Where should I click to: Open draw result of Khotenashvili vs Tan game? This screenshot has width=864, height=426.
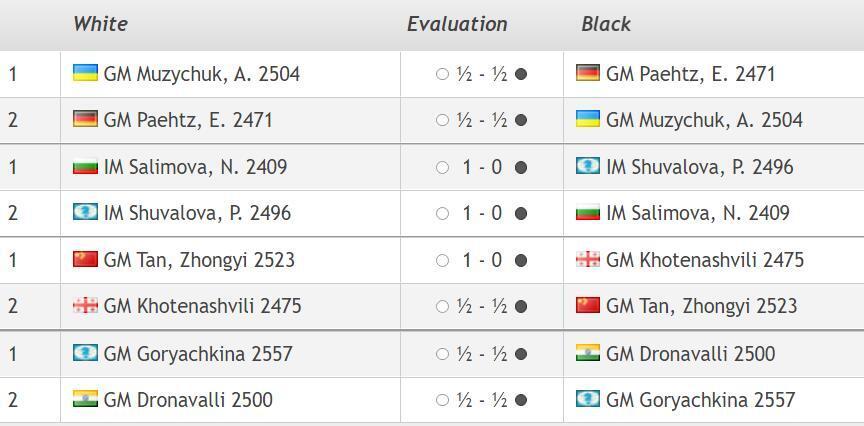tap(482, 306)
